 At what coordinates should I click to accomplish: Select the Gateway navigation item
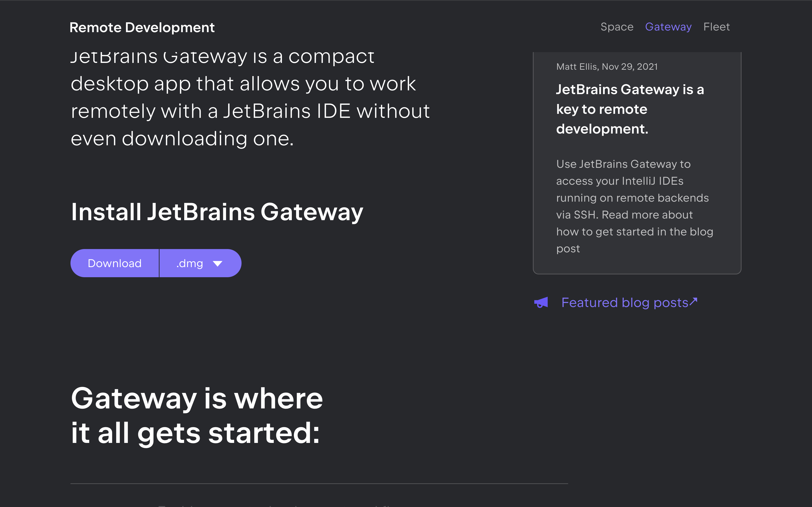click(x=668, y=27)
